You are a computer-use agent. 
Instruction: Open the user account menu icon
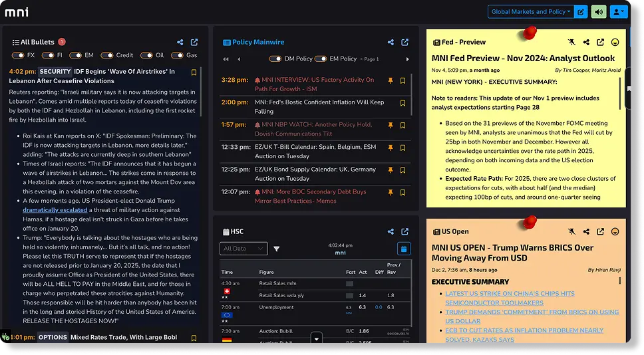(619, 12)
